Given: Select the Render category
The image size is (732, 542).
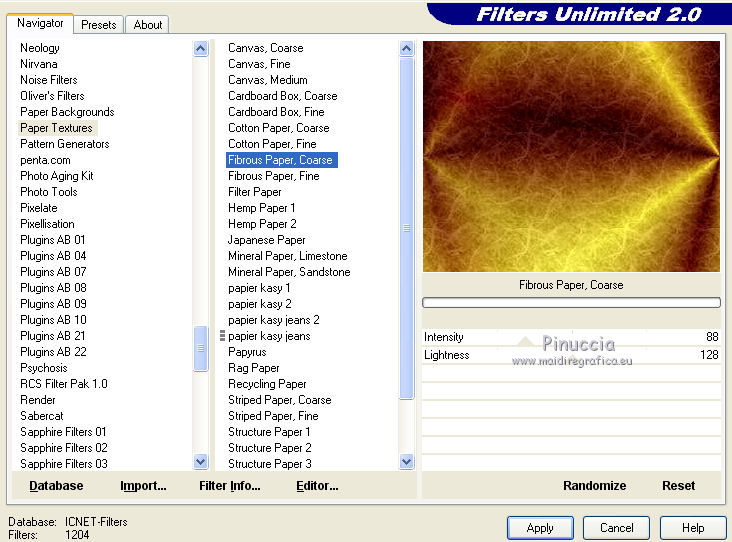Looking at the screenshot, I should (38, 400).
